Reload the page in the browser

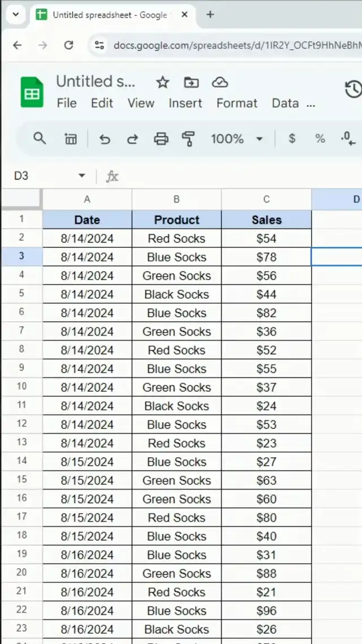(68, 45)
